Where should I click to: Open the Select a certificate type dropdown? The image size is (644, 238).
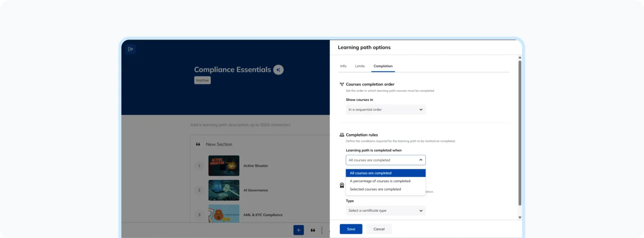tap(385, 211)
